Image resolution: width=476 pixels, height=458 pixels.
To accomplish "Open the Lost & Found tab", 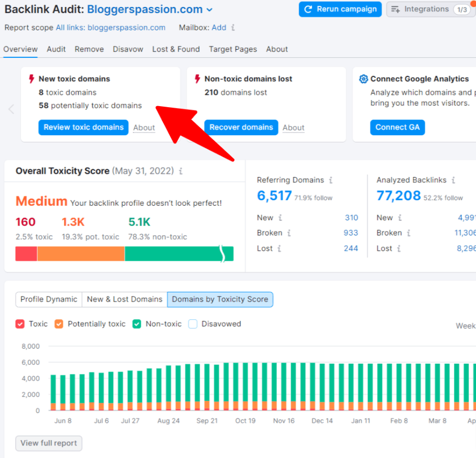I will click(176, 49).
